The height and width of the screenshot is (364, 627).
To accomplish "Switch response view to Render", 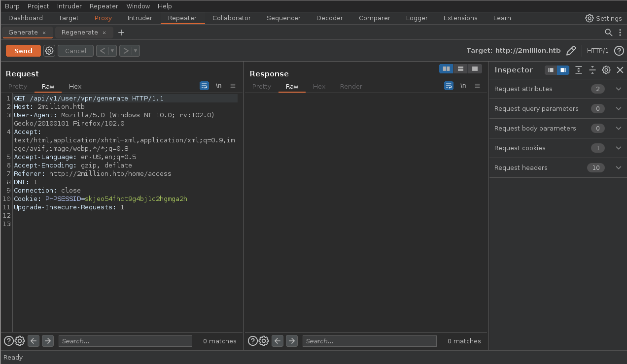I will point(351,87).
